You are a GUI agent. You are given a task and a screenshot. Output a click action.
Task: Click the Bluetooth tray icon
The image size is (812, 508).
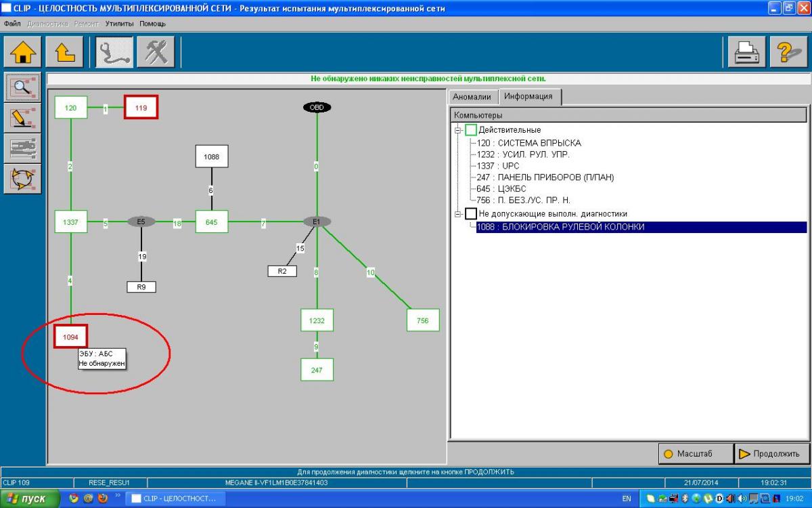tap(685, 499)
